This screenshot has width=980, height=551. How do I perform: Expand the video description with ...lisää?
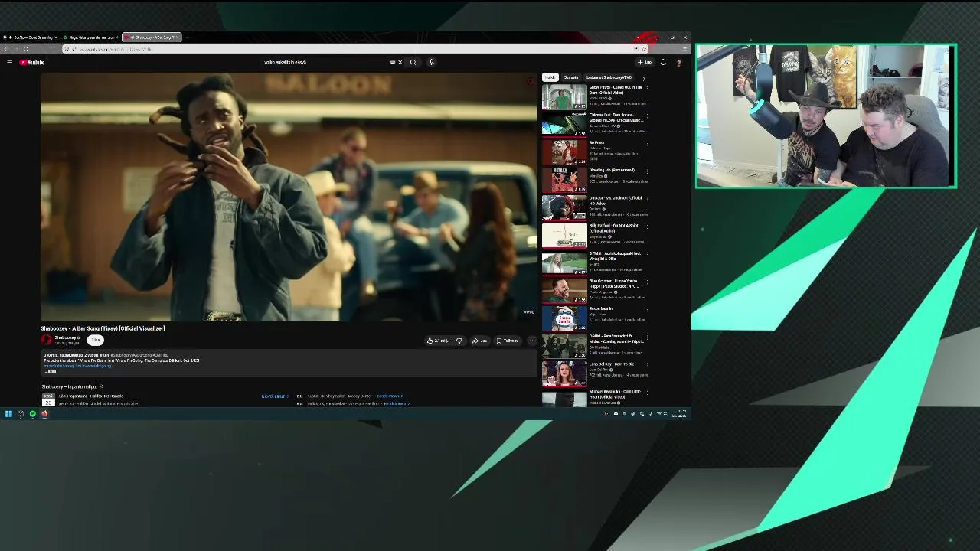pos(51,371)
